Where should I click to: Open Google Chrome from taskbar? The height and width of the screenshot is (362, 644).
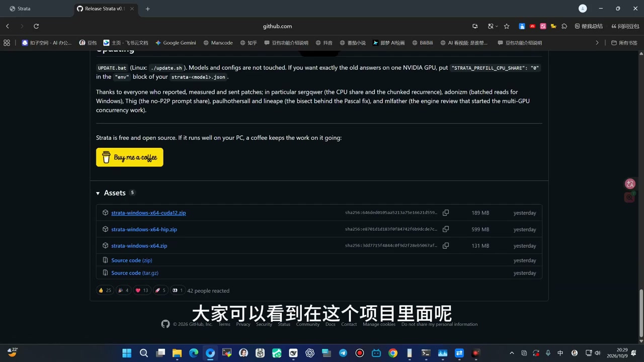click(x=393, y=353)
